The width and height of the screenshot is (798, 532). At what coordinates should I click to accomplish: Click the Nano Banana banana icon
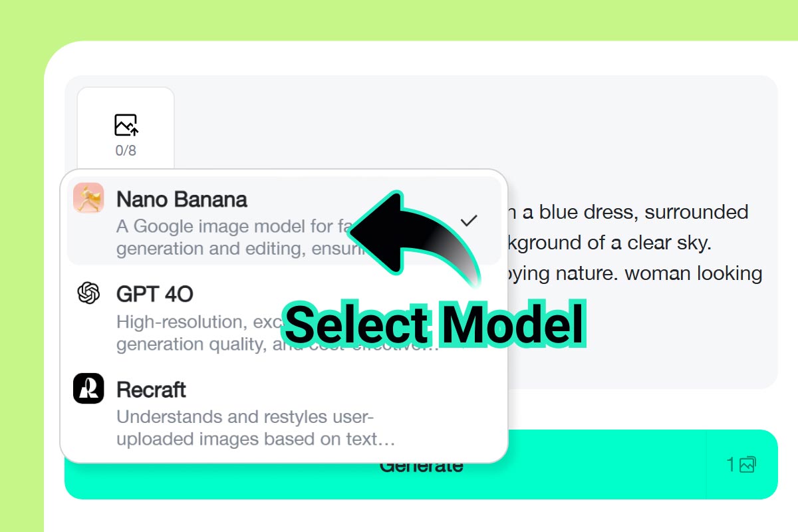click(x=88, y=198)
